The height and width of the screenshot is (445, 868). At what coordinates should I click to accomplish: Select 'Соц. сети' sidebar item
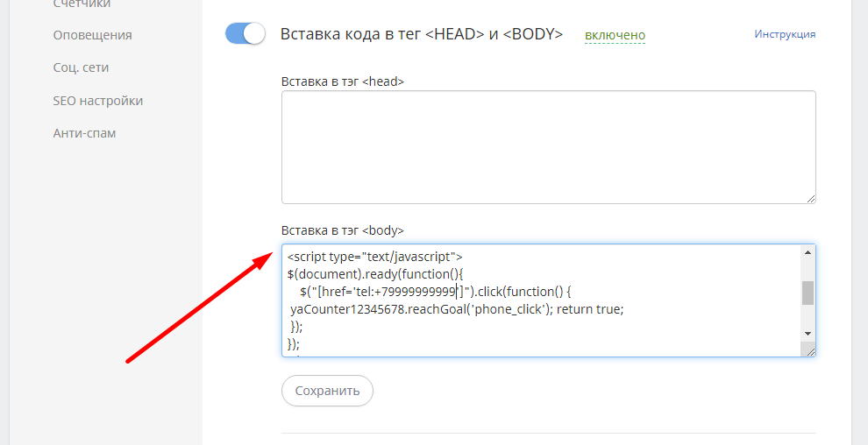pos(81,67)
